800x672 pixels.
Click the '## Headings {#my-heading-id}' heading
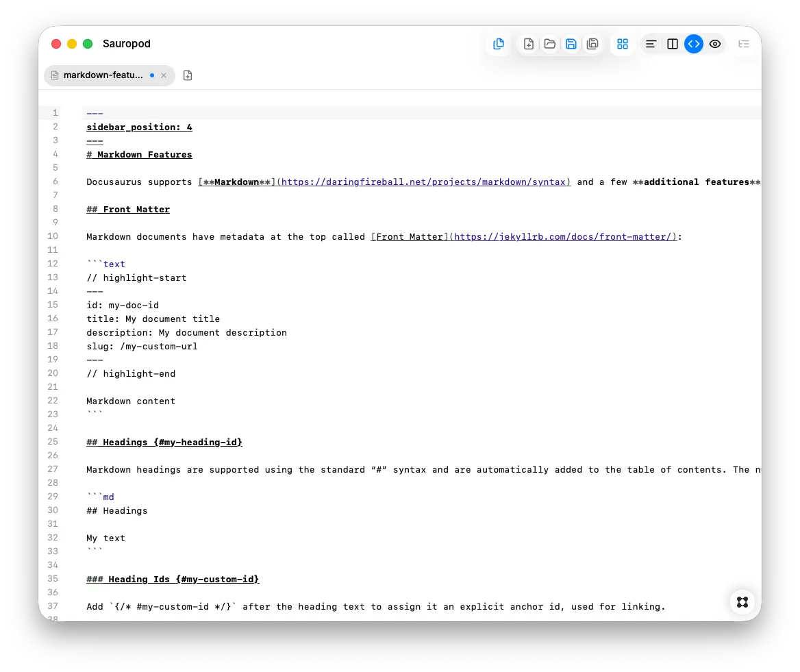(x=164, y=443)
